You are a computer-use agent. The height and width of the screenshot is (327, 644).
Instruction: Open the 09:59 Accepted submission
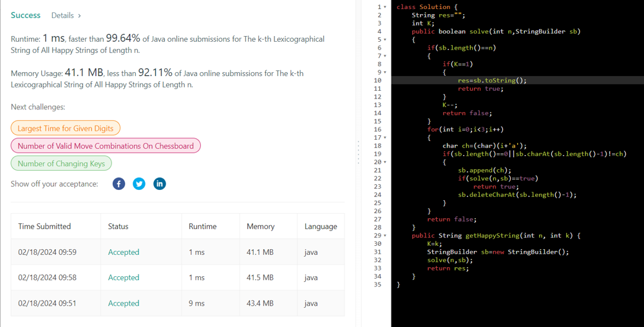[x=124, y=252]
